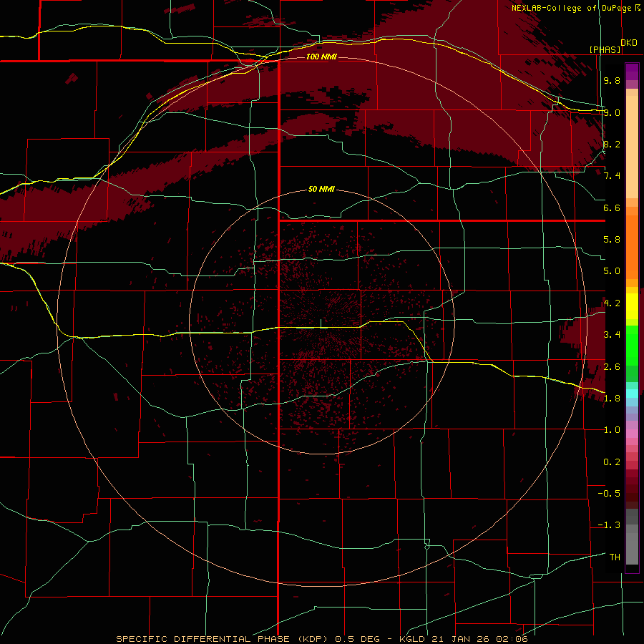
Task: Click the 9.0 value on color scale
Action: (x=612, y=112)
